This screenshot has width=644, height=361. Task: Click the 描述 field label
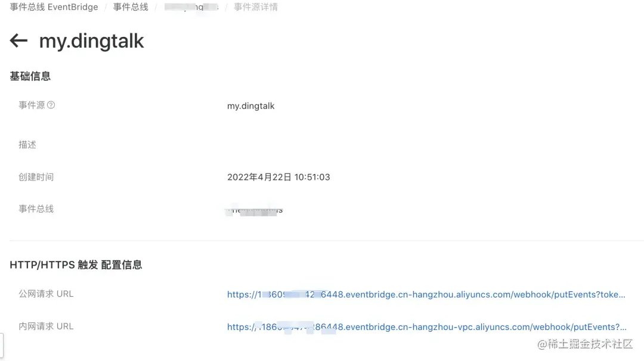[27, 145]
